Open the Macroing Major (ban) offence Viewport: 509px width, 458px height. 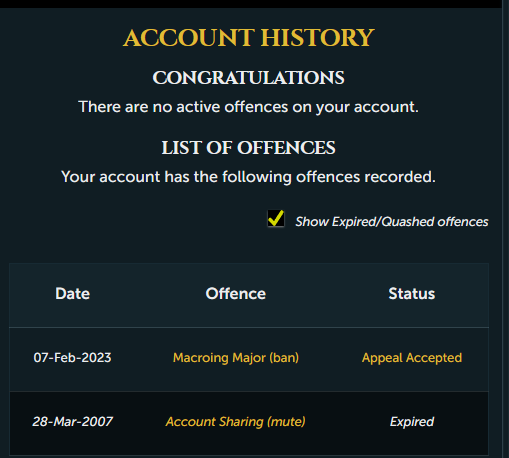pyautogui.click(x=236, y=358)
